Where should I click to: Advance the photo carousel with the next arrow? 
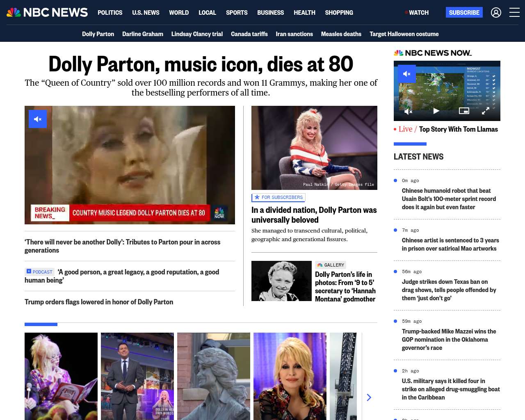pos(369,397)
